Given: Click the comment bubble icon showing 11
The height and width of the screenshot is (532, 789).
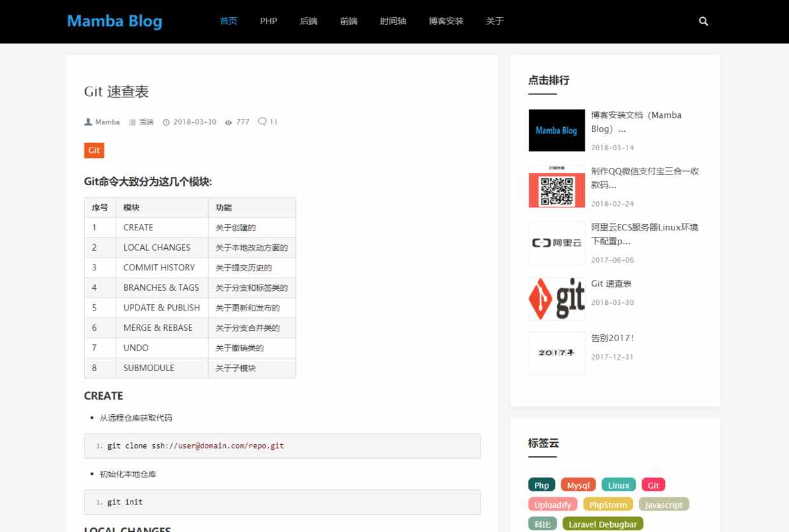Looking at the screenshot, I should tap(262, 122).
